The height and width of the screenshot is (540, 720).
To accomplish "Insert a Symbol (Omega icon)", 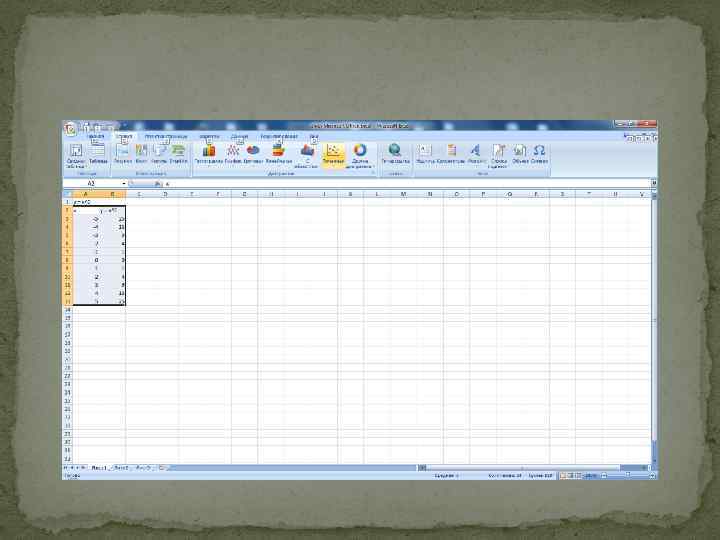I will [539, 154].
